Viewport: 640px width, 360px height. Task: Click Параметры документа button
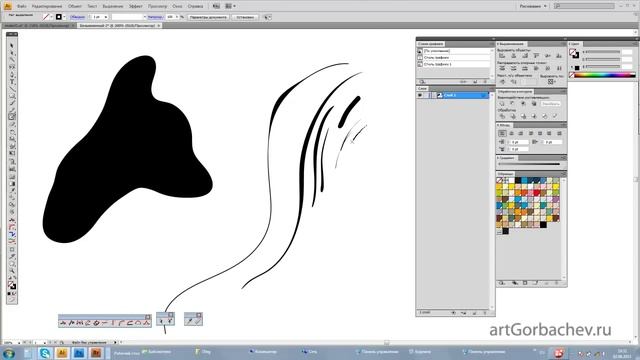(208, 17)
